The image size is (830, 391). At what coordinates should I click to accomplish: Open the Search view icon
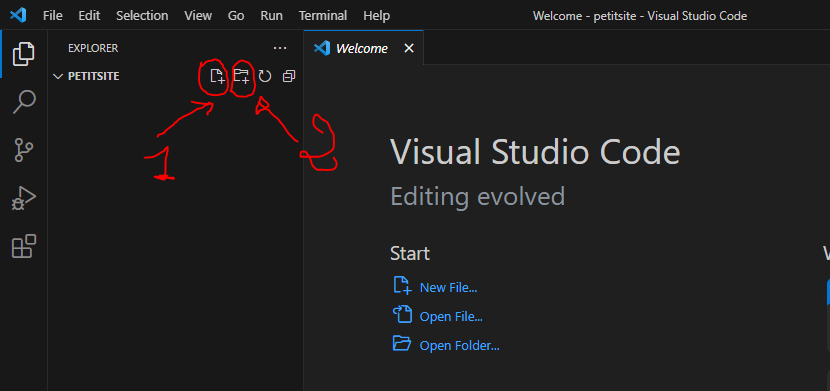24,102
